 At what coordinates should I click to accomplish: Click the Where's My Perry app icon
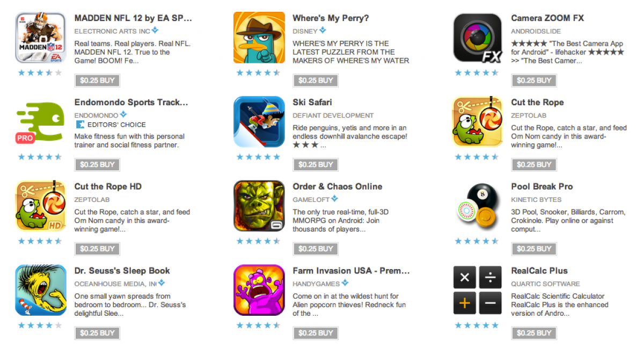[259, 38]
